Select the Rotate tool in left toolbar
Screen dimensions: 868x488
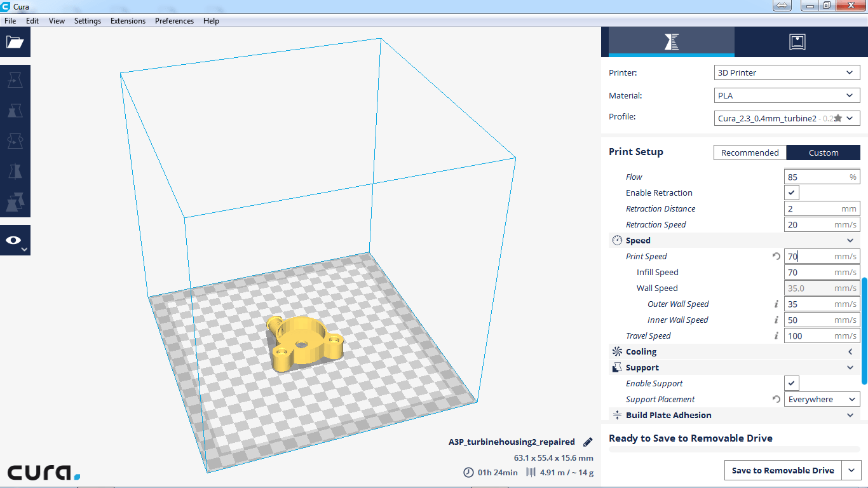point(15,141)
